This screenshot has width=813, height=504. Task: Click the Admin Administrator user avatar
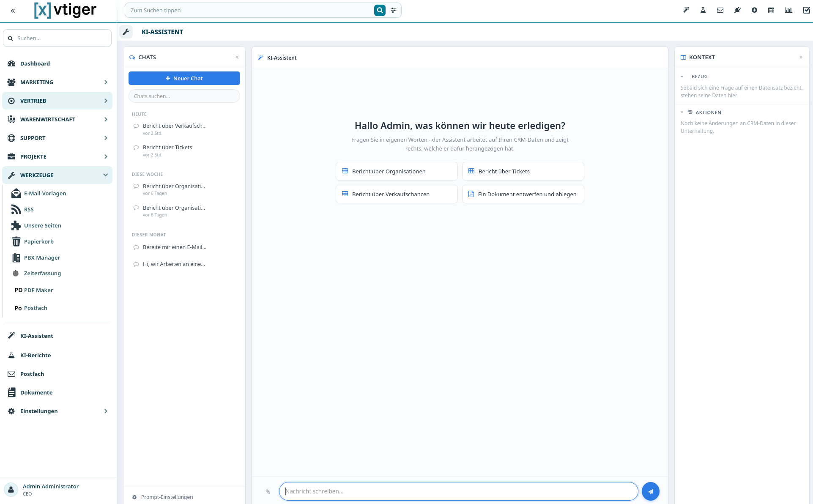tap(11, 490)
